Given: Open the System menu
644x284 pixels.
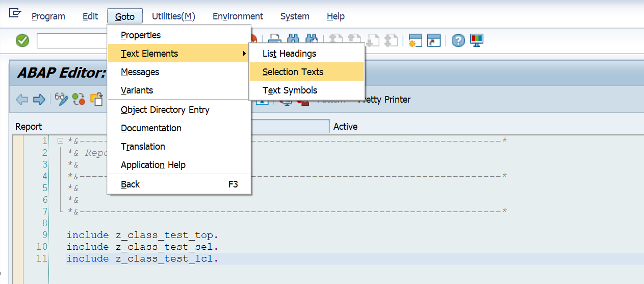Looking at the screenshot, I should (295, 16).
